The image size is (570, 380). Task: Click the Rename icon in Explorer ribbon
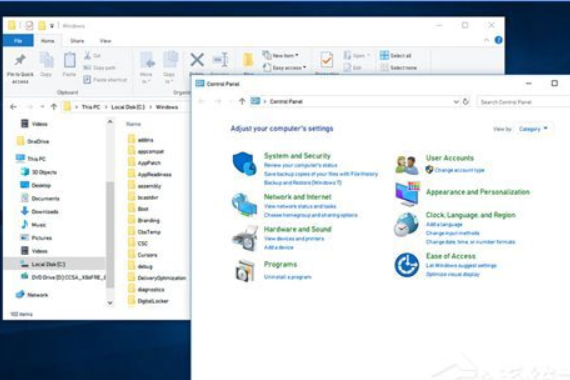[221, 59]
